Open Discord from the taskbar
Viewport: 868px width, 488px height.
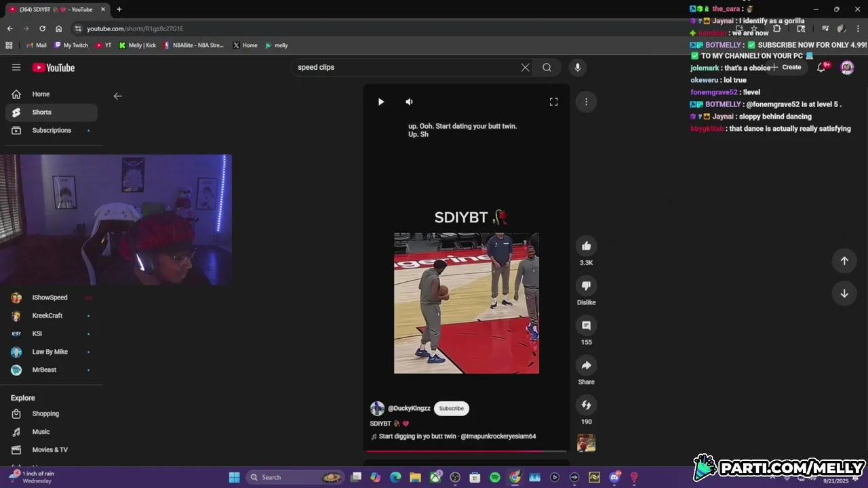(x=614, y=477)
